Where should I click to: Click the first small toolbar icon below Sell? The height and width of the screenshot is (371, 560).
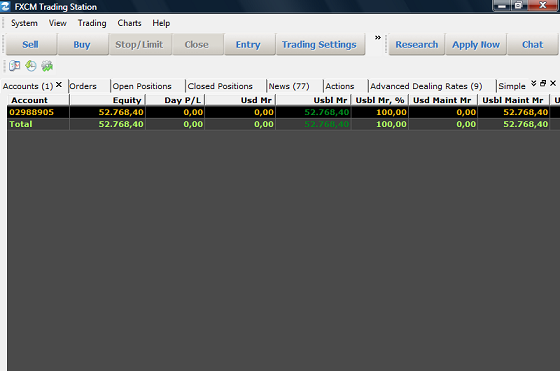click(15, 66)
